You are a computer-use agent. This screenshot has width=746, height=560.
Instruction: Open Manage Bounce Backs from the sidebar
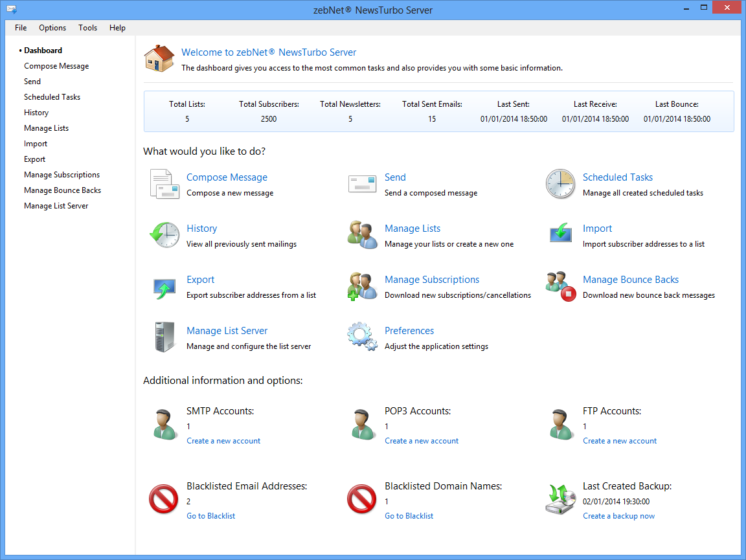pos(62,190)
